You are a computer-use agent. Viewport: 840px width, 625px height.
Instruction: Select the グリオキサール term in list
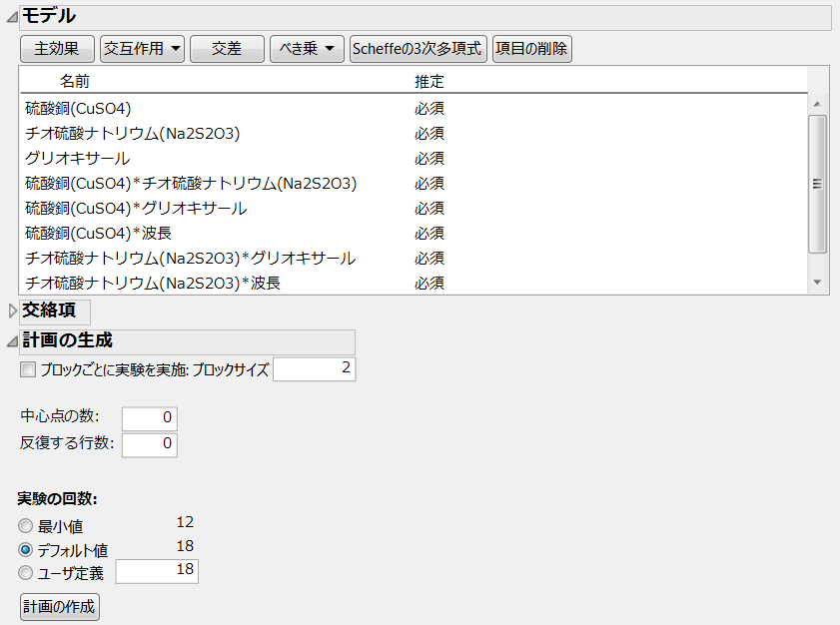[x=78, y=159]
